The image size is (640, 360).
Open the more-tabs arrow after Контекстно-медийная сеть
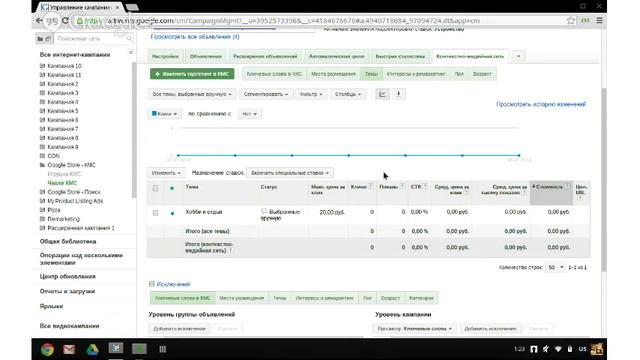click(518, 56)
